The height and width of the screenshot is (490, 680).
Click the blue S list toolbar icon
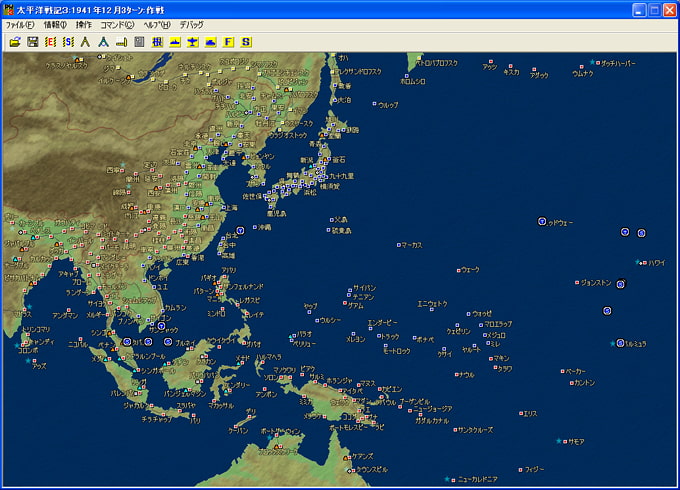point(68,42)
